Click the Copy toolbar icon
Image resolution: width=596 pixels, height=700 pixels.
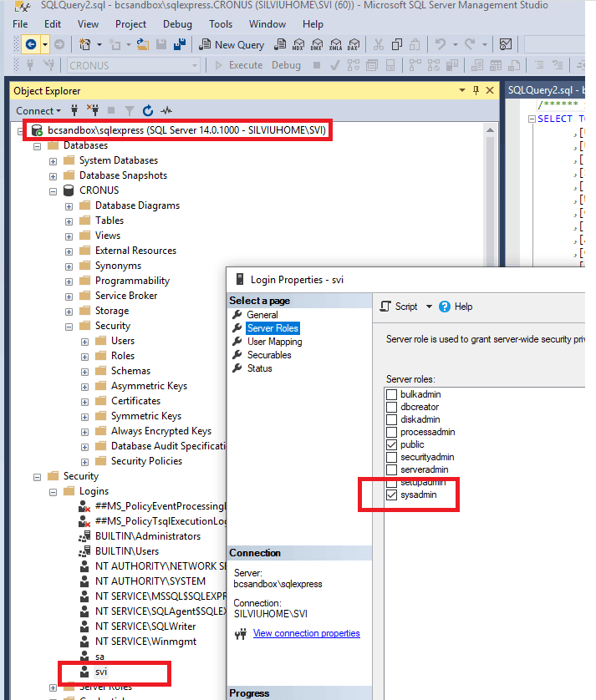pos(397,44)
